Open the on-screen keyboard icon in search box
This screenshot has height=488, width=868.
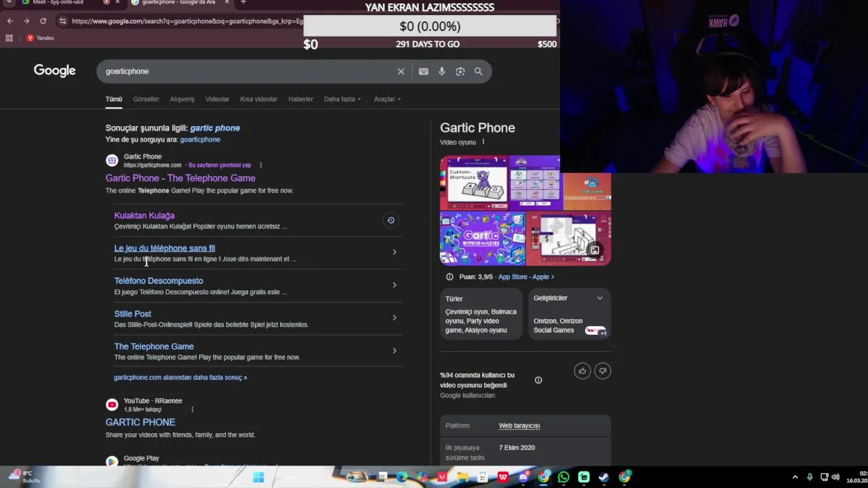pyautogui.click(x=423, y=71)
